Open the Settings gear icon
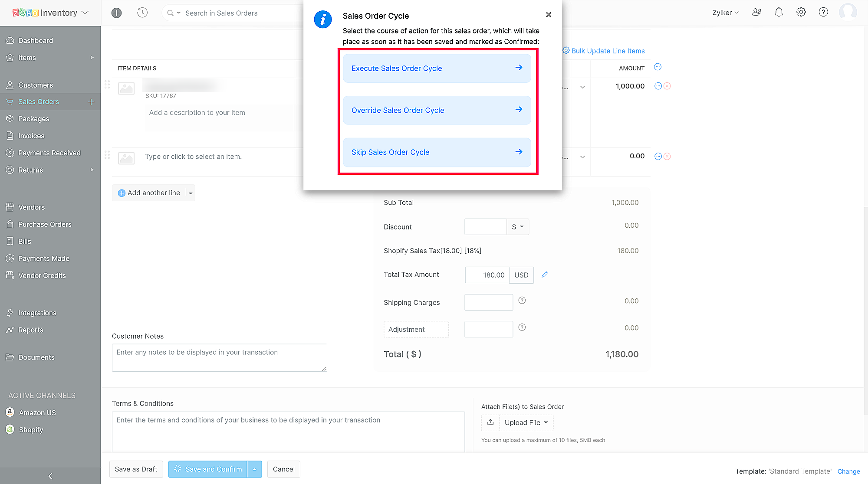The width and height of the screenshot is (868, 484). tap(801, 13)
